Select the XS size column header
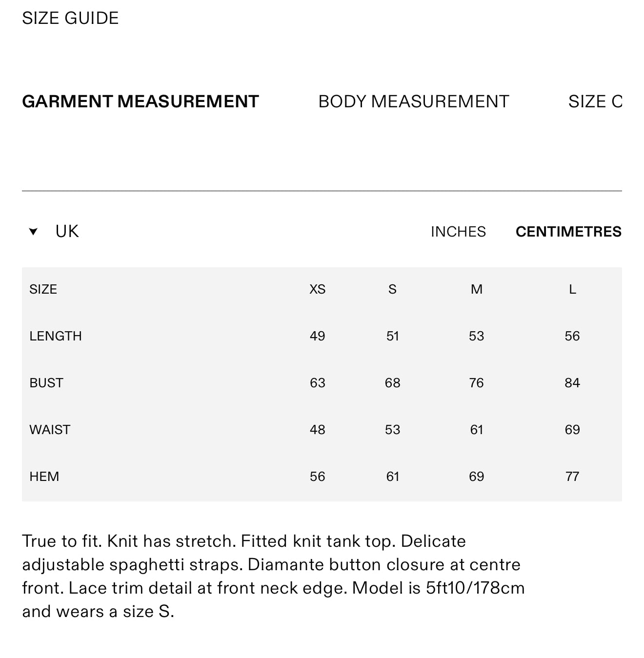644x658 pixels. click(317, 289)
